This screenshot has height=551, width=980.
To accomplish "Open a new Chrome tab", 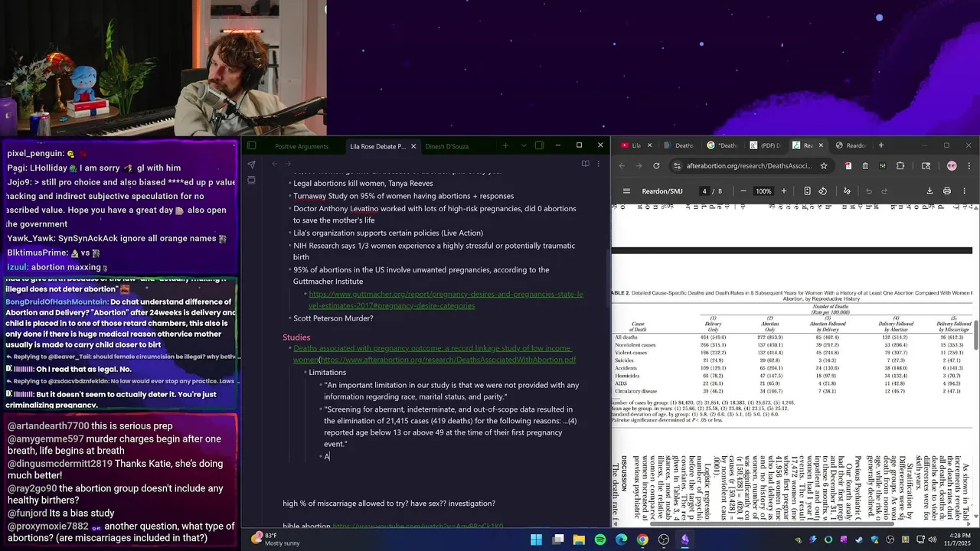I will (x=881, y=145).
